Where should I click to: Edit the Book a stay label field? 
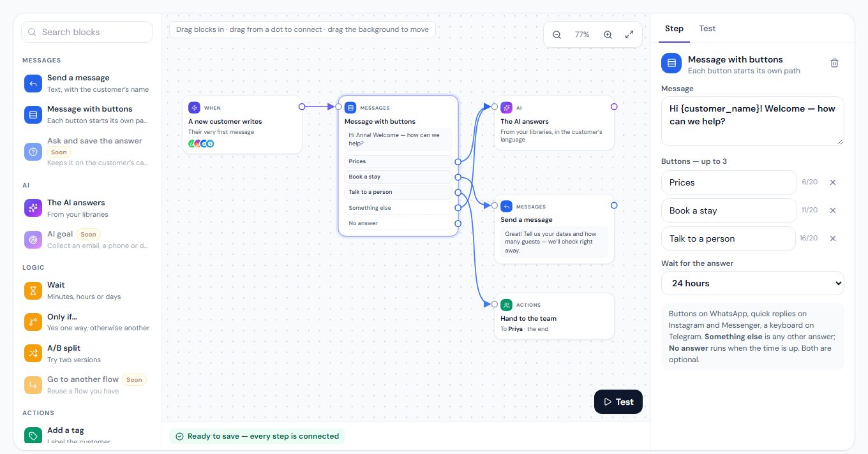[729, 210]
